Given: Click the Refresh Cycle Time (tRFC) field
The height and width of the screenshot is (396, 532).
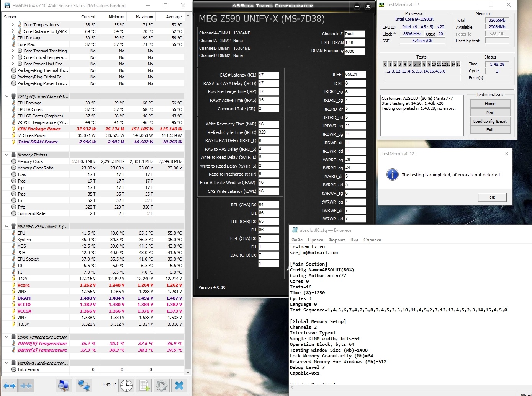Looking at the screenshot, I should tap(268, 132).
